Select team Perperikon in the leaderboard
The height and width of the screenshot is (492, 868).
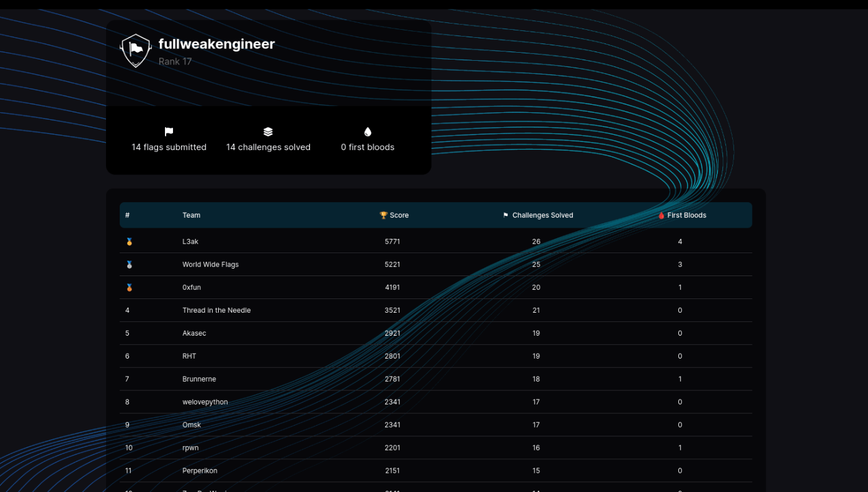click(x=200, y=471)
